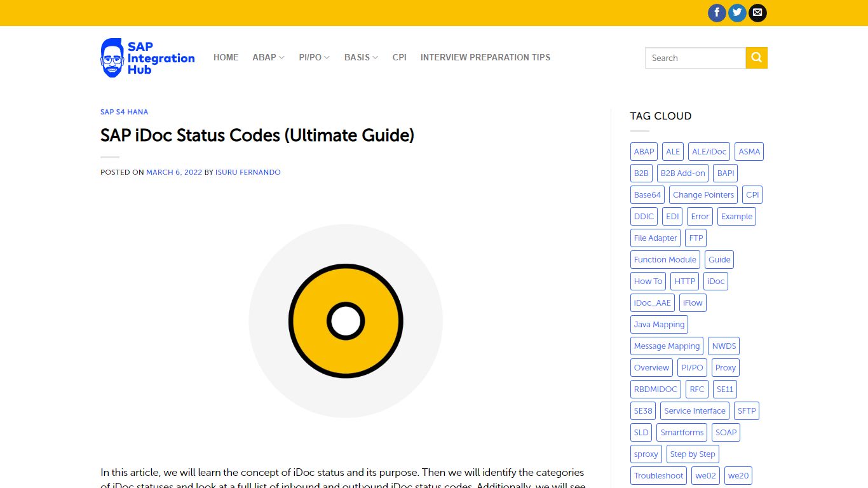Select the we02 tag
The width and height of the screenshot is (868, 488).
(705, 476)
